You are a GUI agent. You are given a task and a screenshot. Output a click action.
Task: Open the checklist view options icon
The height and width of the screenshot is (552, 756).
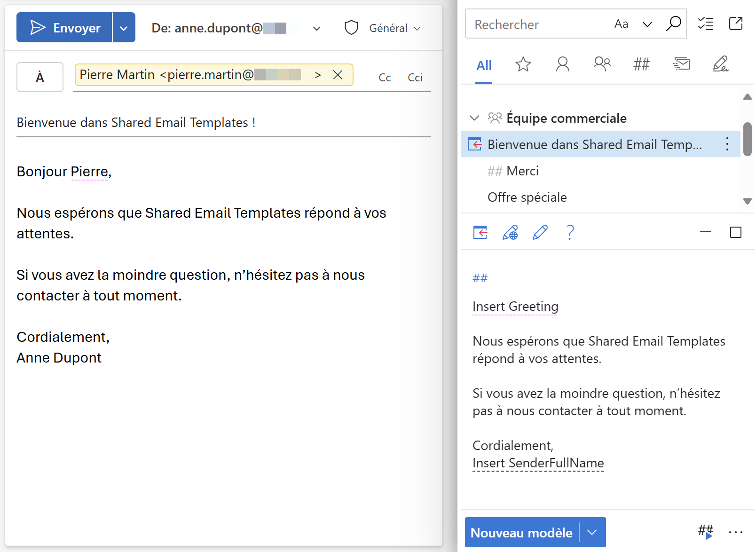coord(705,24)
